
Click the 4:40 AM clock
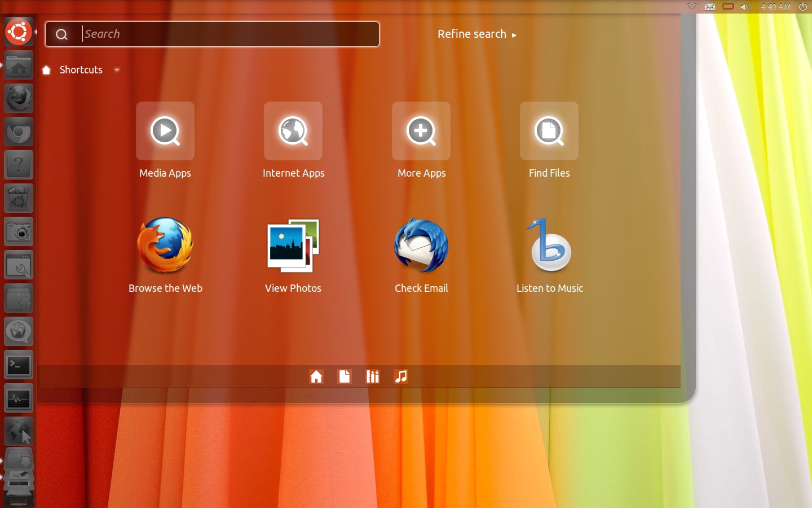(x=775, y=7)
